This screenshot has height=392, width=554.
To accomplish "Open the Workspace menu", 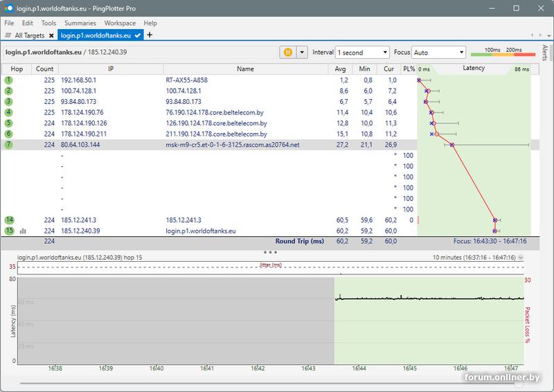I will [120, 23].
